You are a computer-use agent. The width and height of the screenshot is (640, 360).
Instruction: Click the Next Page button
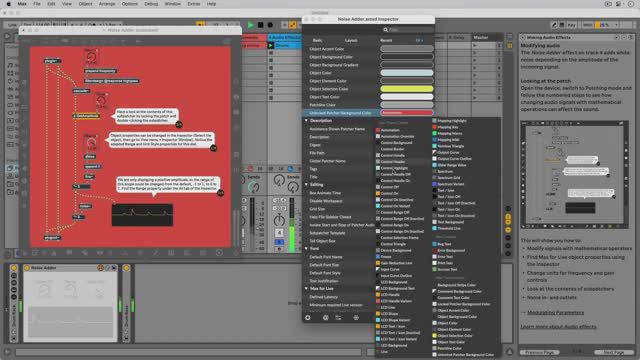click(613, 352)
